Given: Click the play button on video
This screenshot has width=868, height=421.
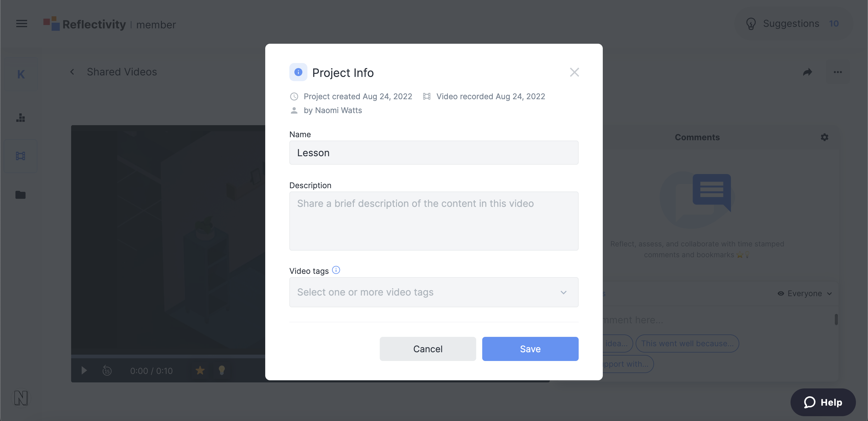Looking at the screenshot, I should (x=84, y=370).
